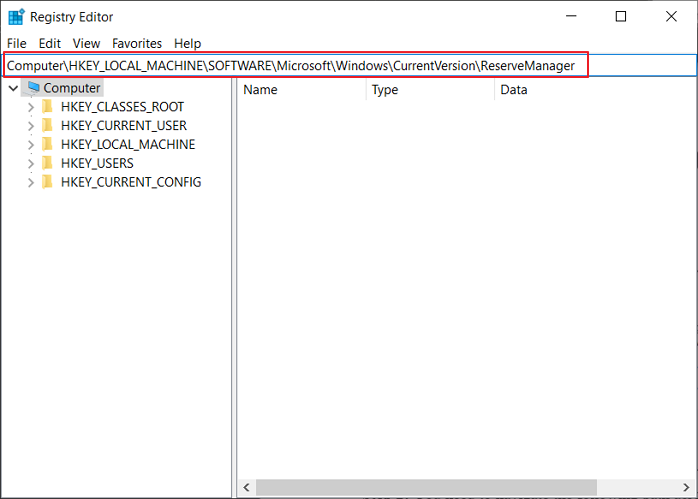This screenshot has height=499, width=698.
Task: Select the Computer label in the tree
Action: (72, 88)
